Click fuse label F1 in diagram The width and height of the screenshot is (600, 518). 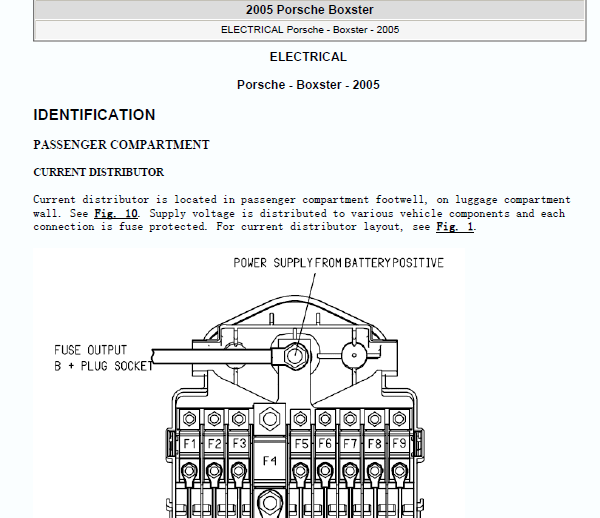[x=190, y=444]
